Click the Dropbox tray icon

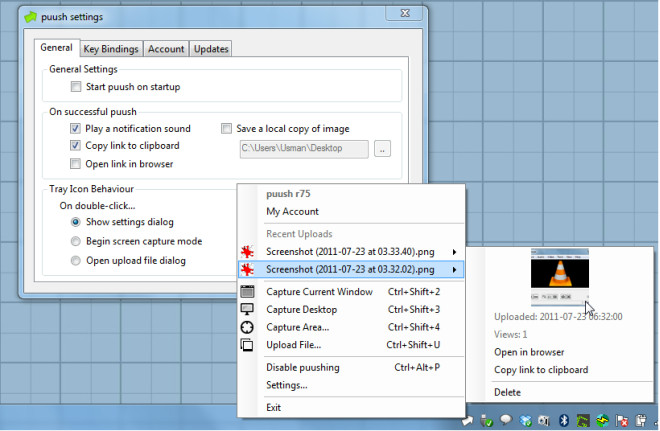click(525, 420)
